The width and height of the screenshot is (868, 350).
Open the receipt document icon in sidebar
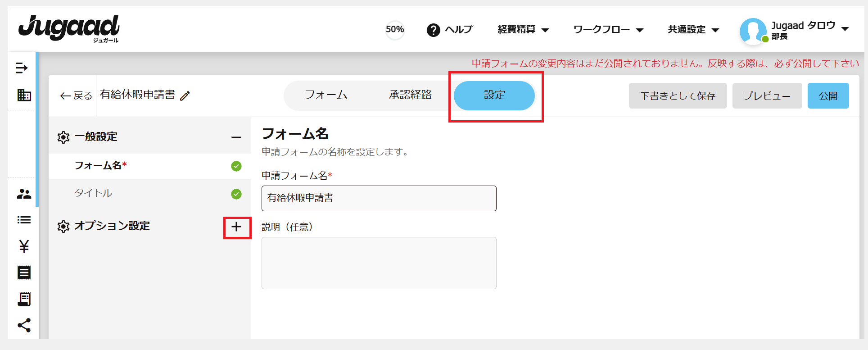[x=24, y=273]
